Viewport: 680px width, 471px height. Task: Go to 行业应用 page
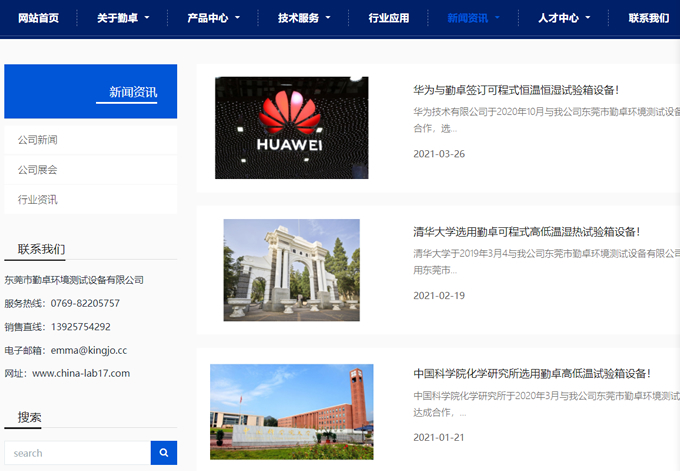point(389,18)
